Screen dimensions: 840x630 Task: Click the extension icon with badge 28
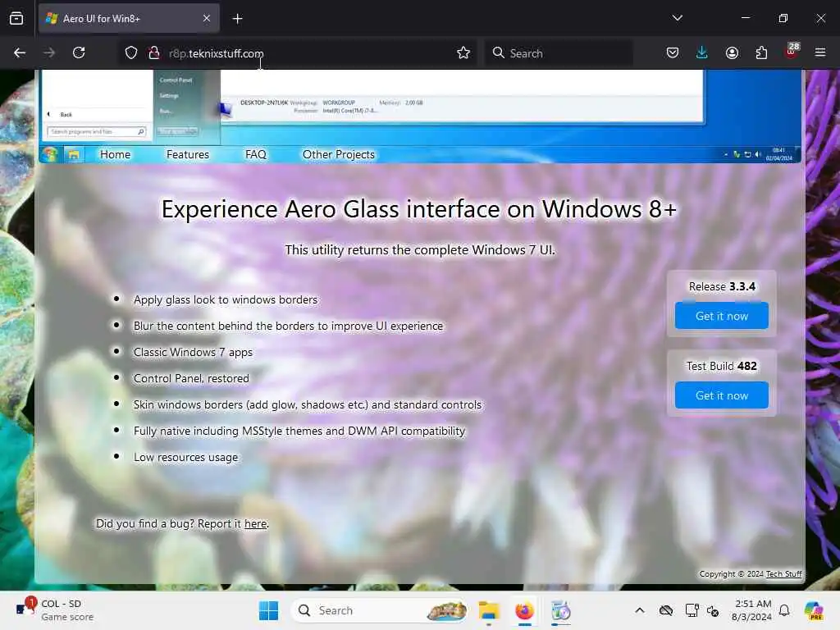pyautogui.click(x=792, y=52)
